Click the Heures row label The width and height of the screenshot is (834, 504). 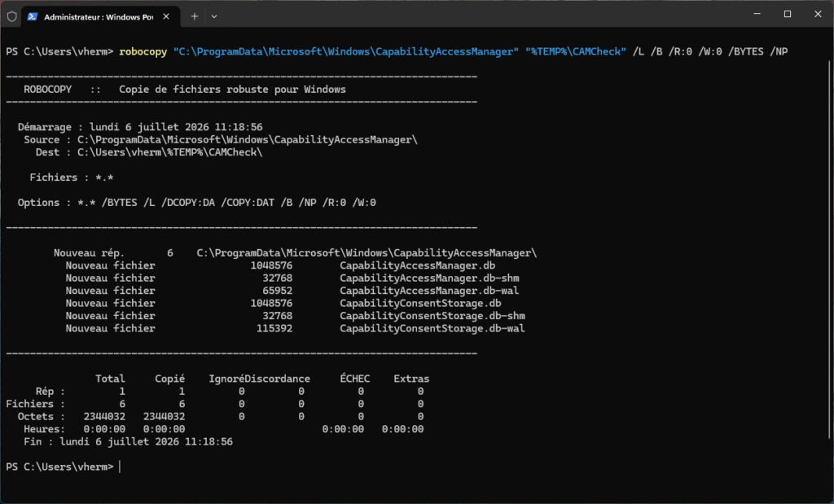44,429
